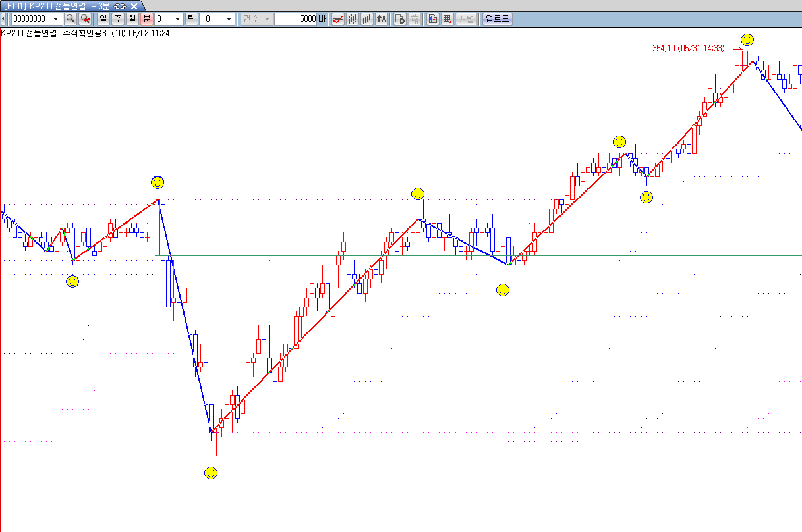Screen dimensions: 802x532
Task: Toggle the 일 (daily) period button
Action: (103, 19)
